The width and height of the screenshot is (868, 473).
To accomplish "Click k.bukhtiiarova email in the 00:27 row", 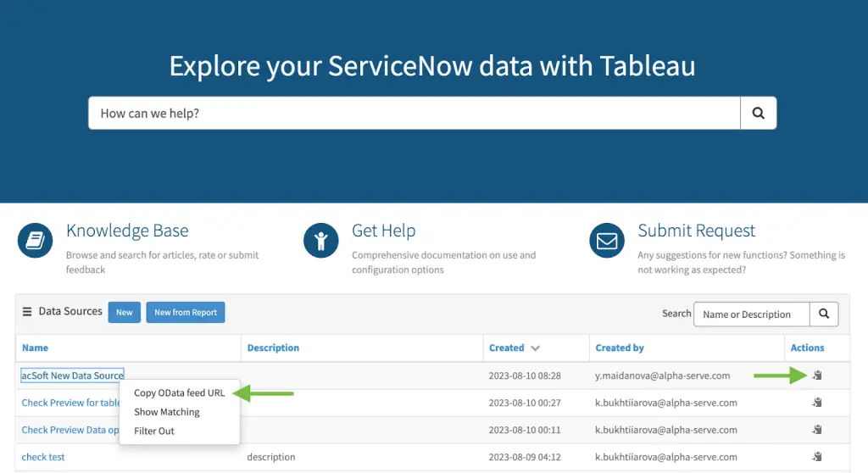I will [x=666, y=403].
